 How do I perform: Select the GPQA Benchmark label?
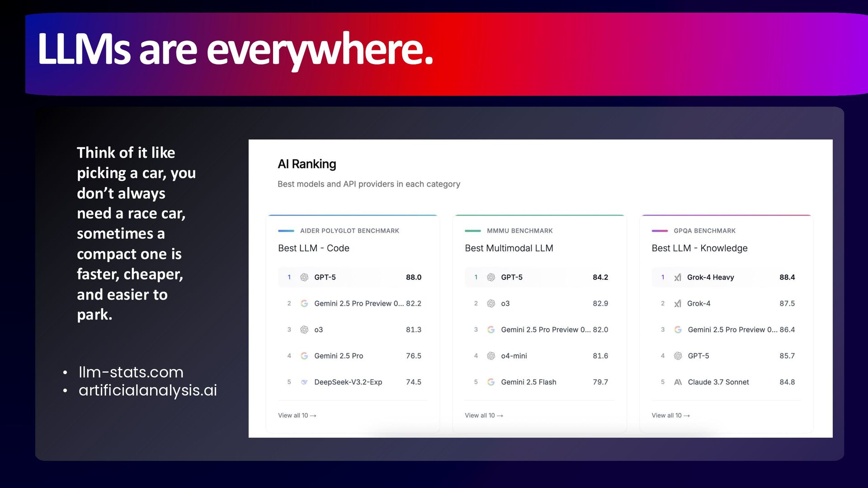pos(704,231)
